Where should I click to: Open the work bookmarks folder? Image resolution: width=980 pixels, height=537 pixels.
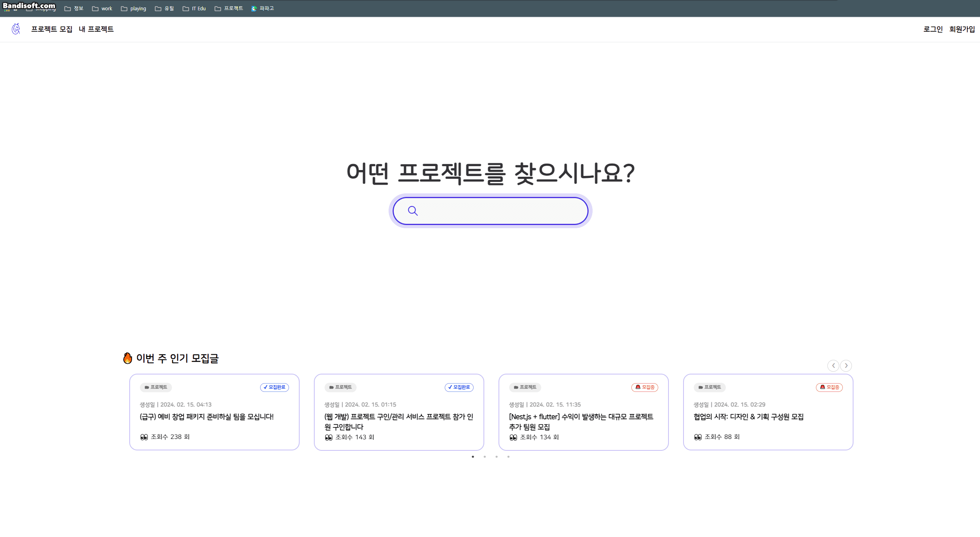click(x=102, y=8)
